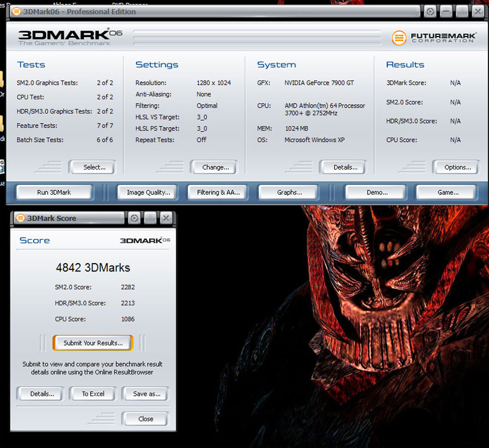
Task: Click the Resolution value 1280 x 1024
Action: (x=214, y=83)
